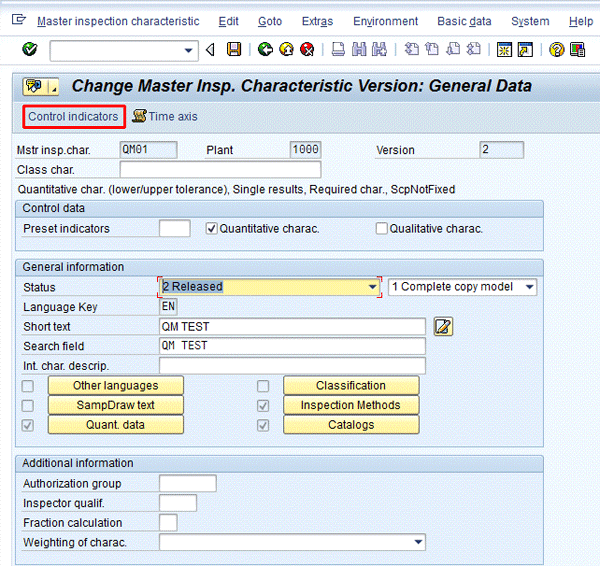Exit using the yellow up-arrow icon

(x=286, y=49)
